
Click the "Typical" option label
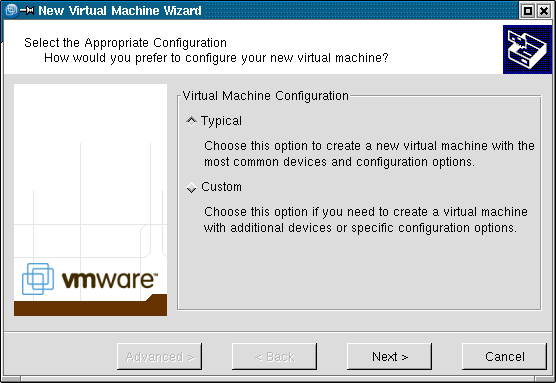tap(221, 121)
